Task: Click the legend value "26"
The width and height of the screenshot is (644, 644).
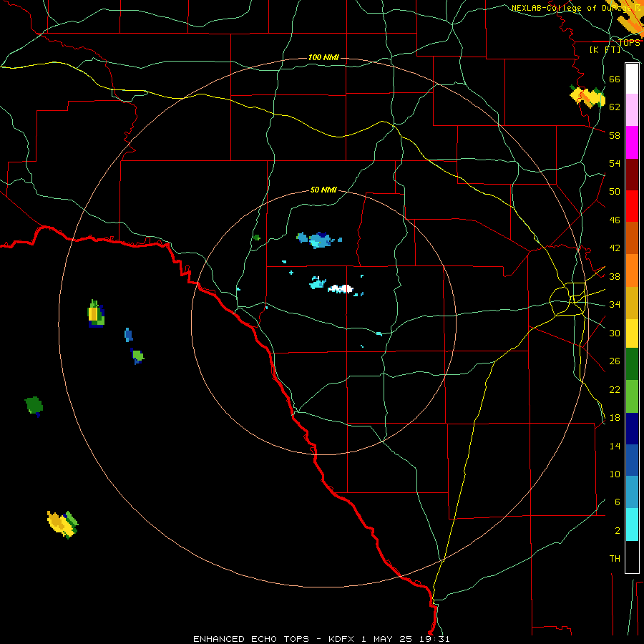Action: tap(615, 361)
